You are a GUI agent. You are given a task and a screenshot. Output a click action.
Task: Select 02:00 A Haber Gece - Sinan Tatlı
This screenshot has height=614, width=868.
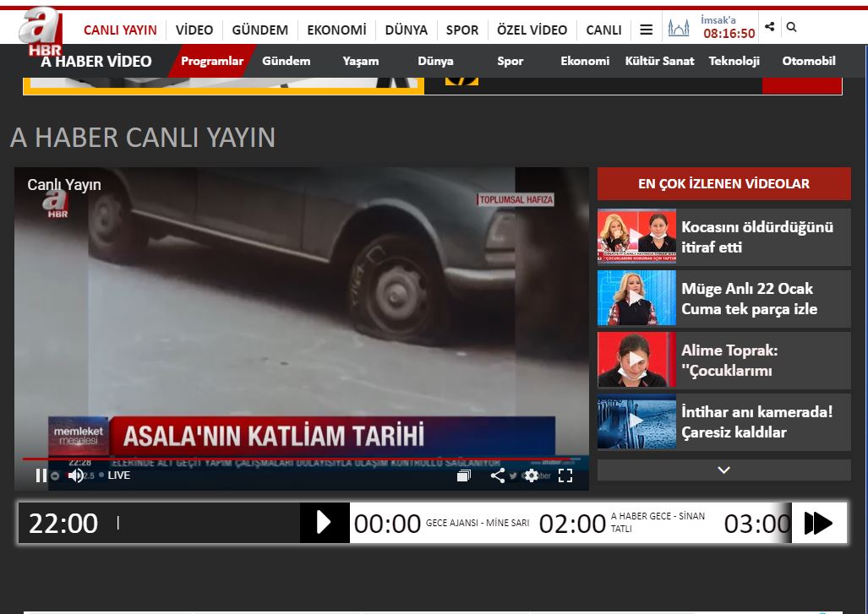coord(622,523)
